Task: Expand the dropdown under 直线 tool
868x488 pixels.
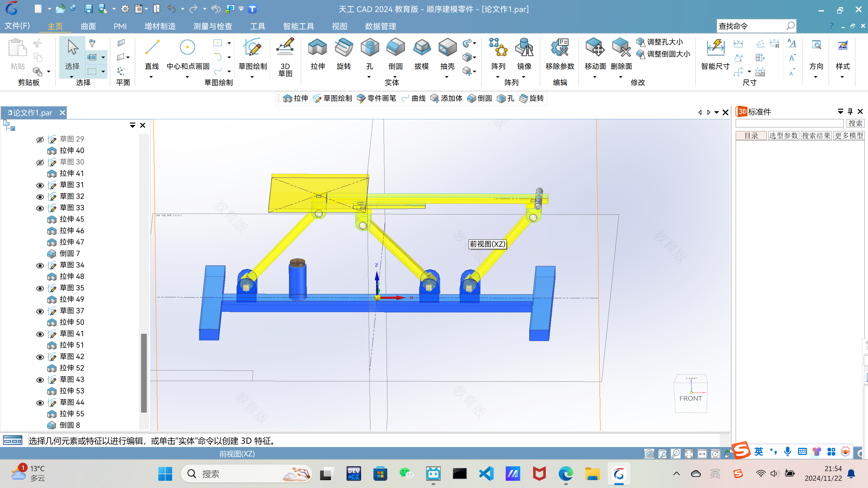Action: pos(151,77)
